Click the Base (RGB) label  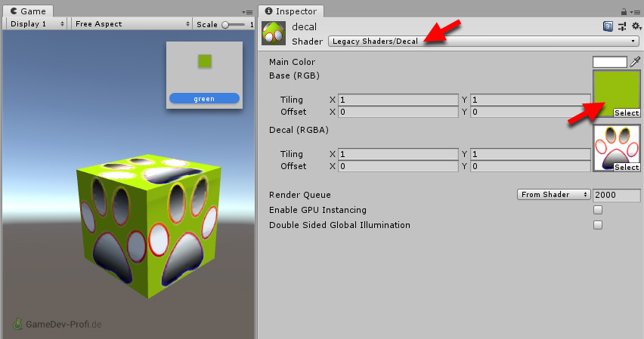click(x=294, y=76)
